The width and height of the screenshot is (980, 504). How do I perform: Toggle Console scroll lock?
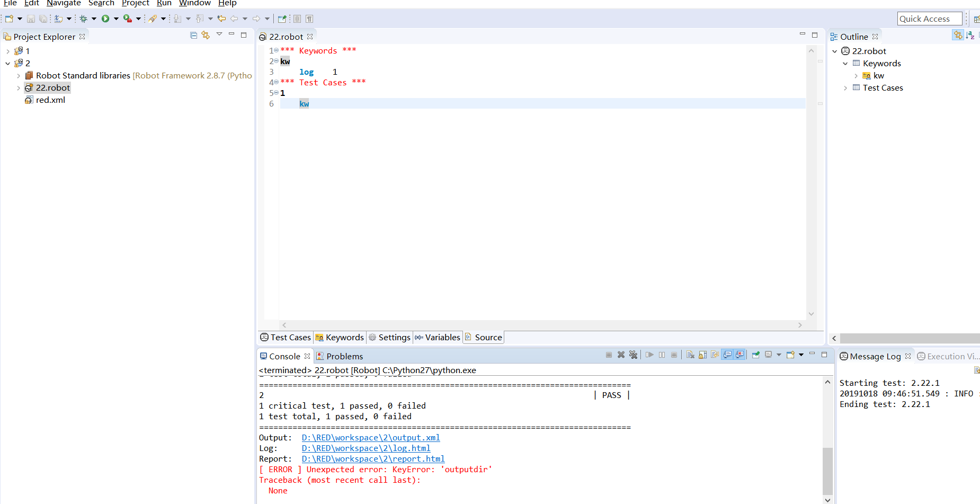(x=702, y=355)
